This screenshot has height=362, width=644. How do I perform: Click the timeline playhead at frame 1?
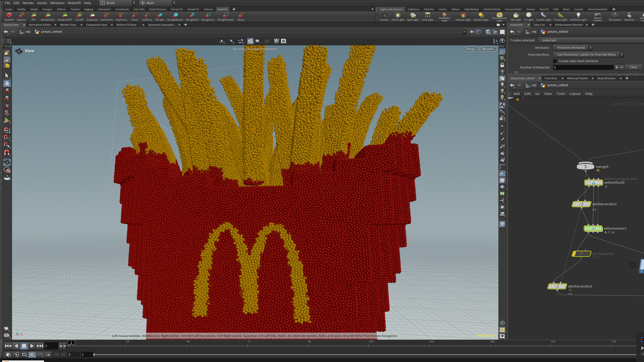tap(71, 343)
